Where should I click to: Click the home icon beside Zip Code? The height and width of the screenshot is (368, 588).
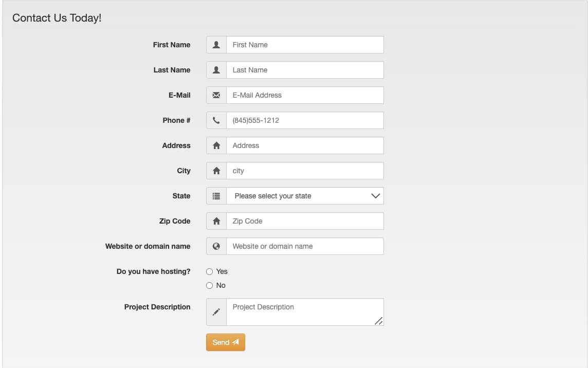[x=216, y=221]
